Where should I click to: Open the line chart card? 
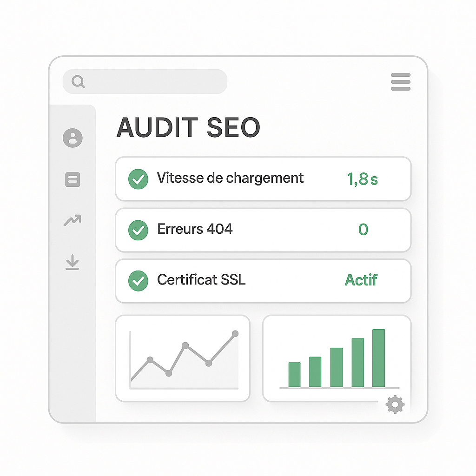(183, 358)
